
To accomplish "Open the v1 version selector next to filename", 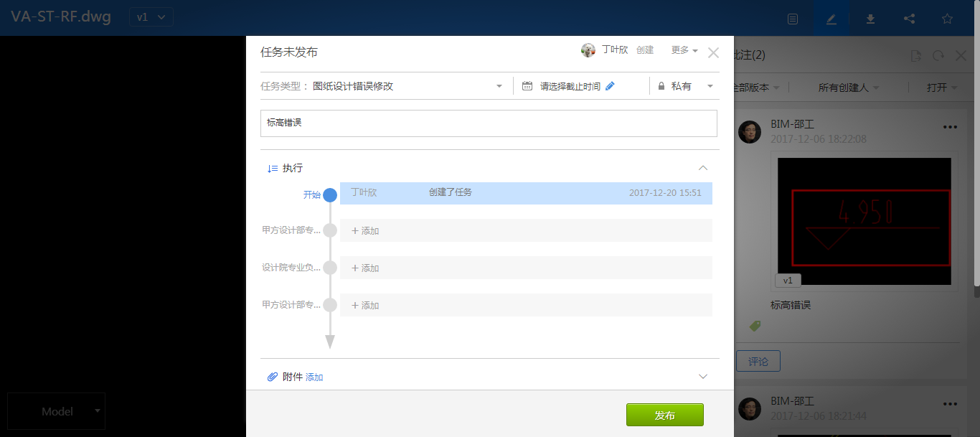I will point(151,17).
